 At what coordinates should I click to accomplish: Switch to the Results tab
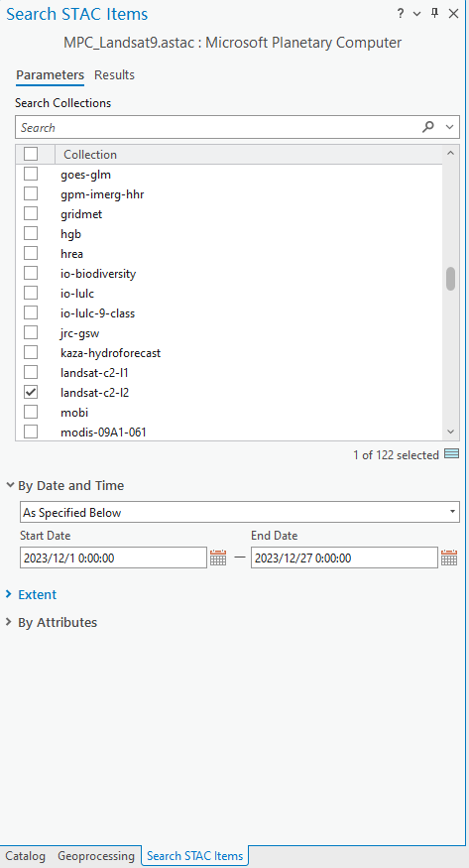pyautogui.click(x=114, y=74)
